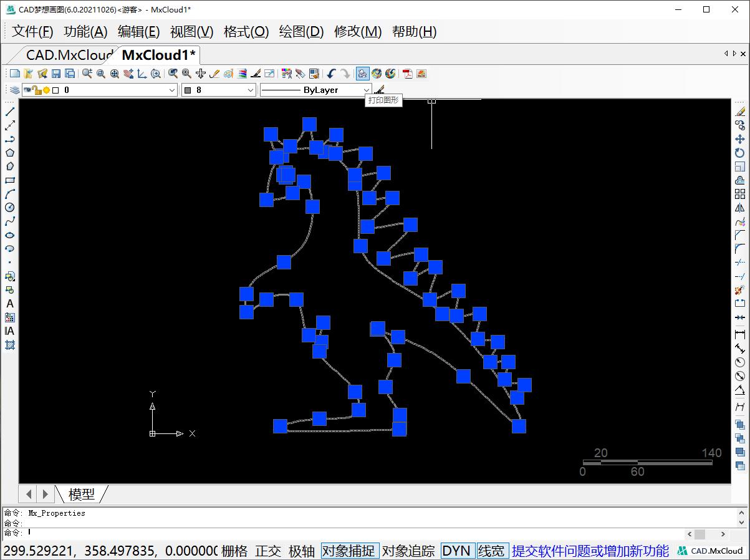This screenshot has height=560, width=750.
Task: Open the 绘图(D) menu
Action: 301,32
